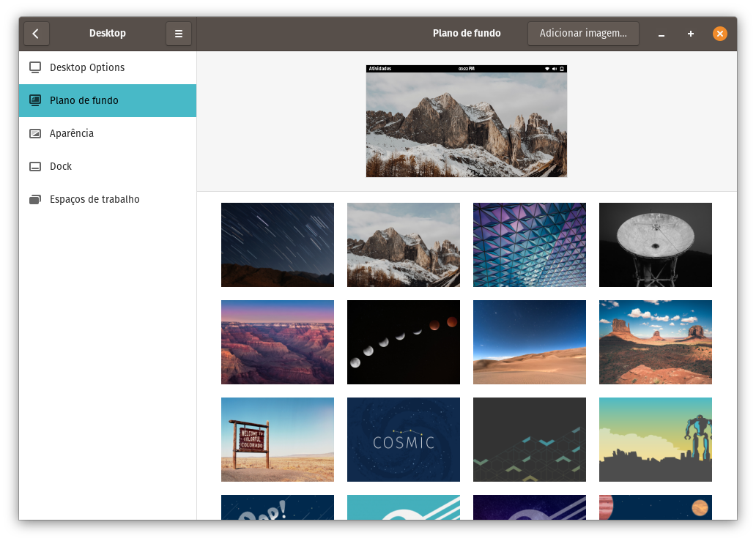Viewport: 756px width, 541px height.
Task: Open Espaços de trabalho settings
Action: 94,199
